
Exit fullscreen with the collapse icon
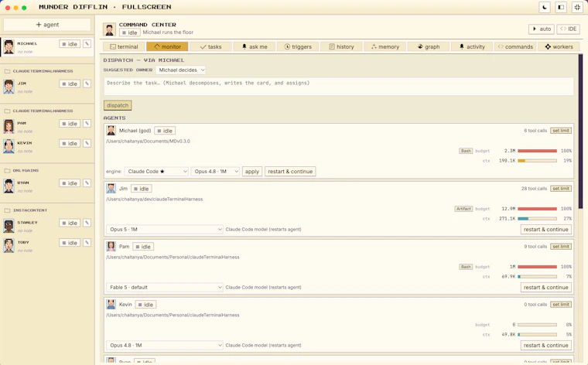point(577,7)
